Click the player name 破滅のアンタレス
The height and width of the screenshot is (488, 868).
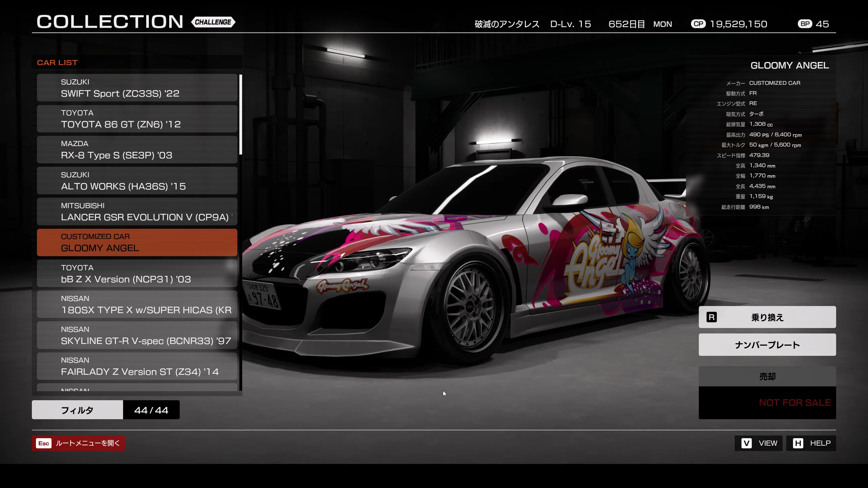507,24
